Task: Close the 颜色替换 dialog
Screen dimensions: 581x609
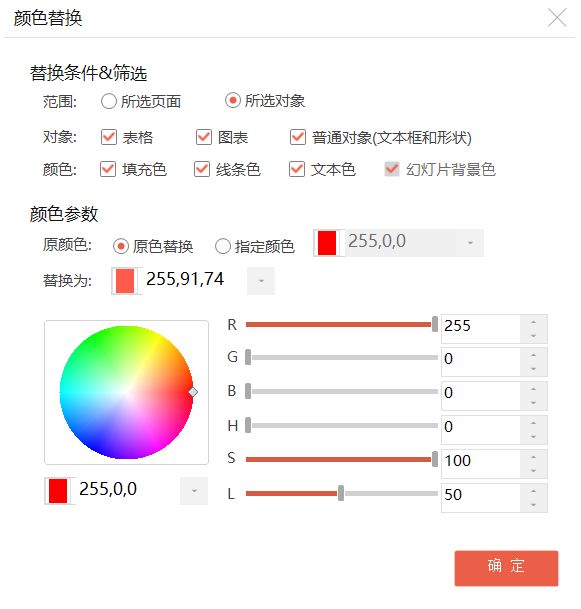Action: pos(557,18)
